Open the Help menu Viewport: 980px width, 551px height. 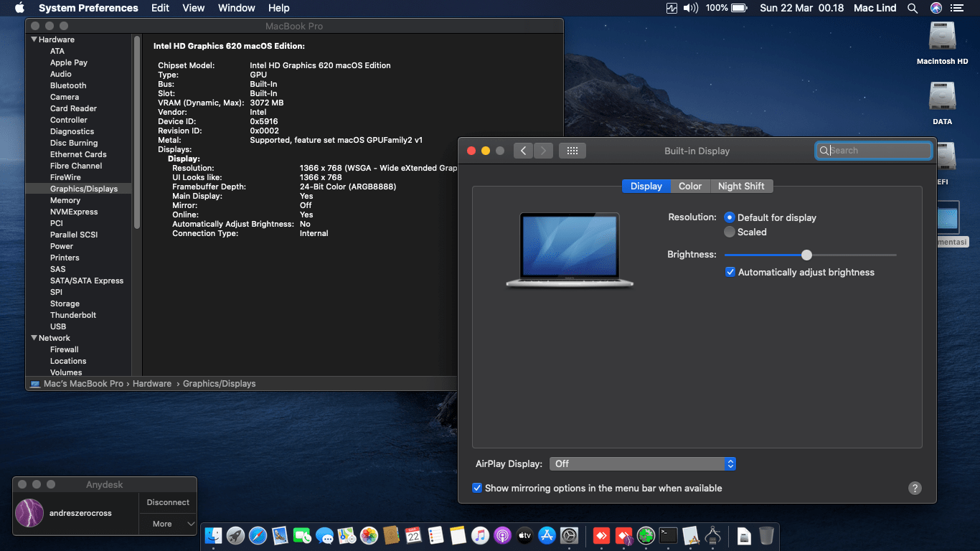(x=279, y=8)
